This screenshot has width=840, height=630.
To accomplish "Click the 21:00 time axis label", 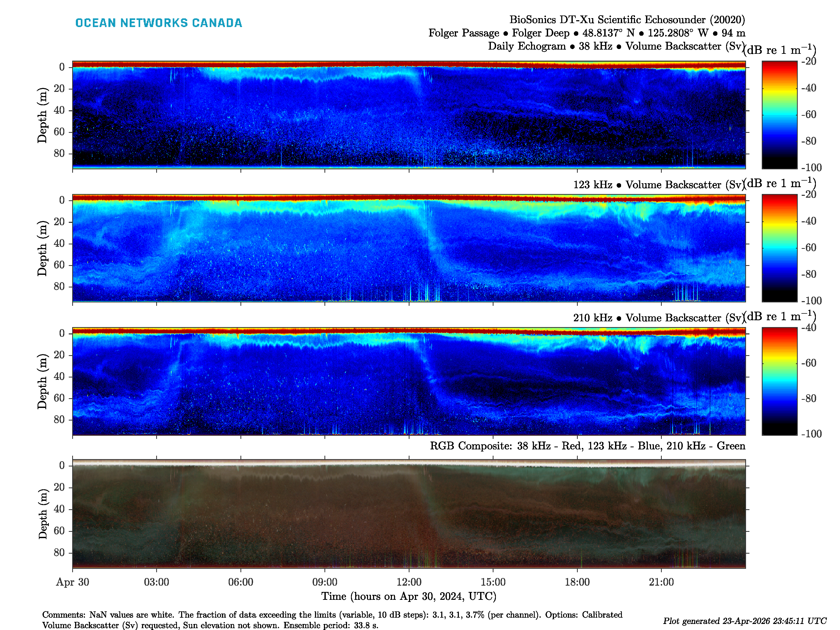I will coord(661,582).
